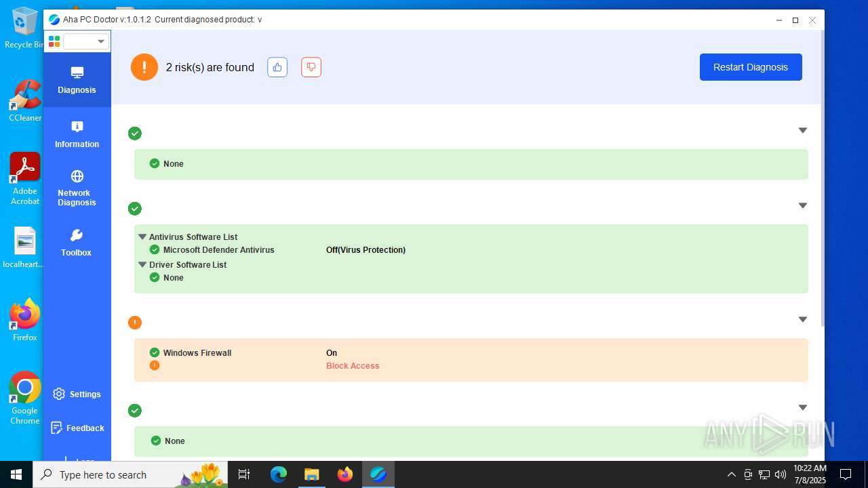
Task: Click the last section green status icon
Action: [x=135, y=411]
